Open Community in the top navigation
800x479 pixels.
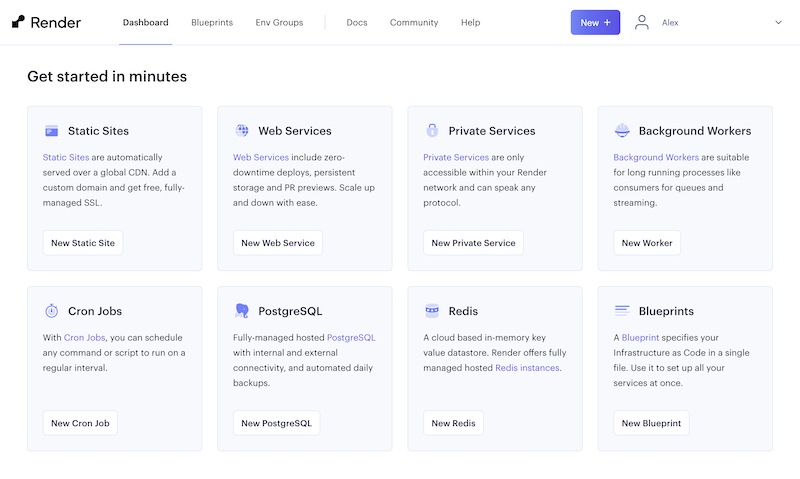click(414, 22)
